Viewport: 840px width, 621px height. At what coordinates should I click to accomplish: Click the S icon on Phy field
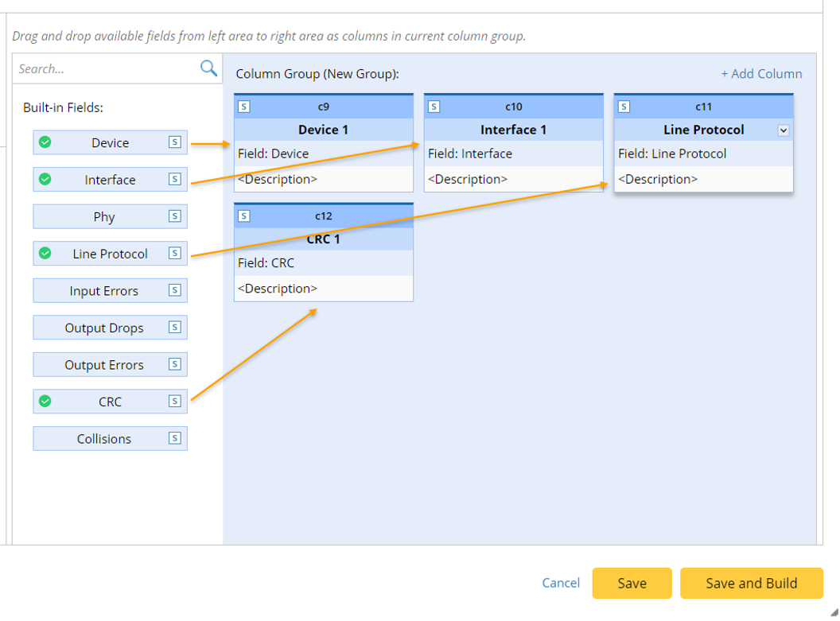pyautogui.click(x=174, y=216)
